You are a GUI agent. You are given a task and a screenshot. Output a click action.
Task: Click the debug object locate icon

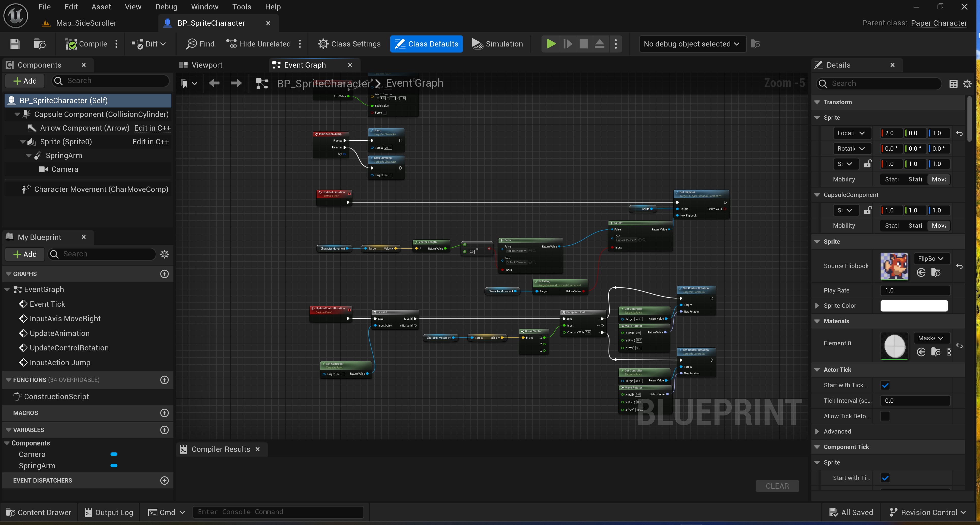pyautogui.click(x=755, y=44)
